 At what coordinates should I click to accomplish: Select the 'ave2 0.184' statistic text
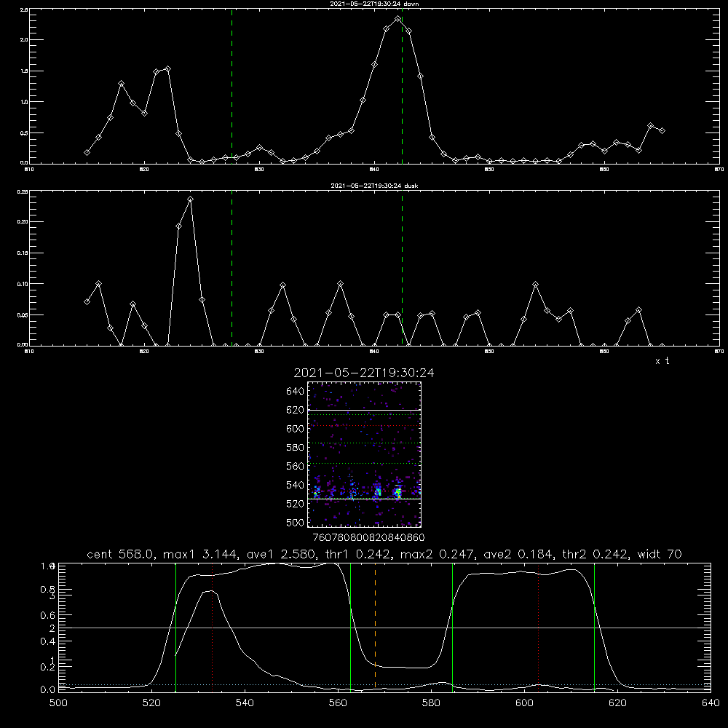coord(518,554)
